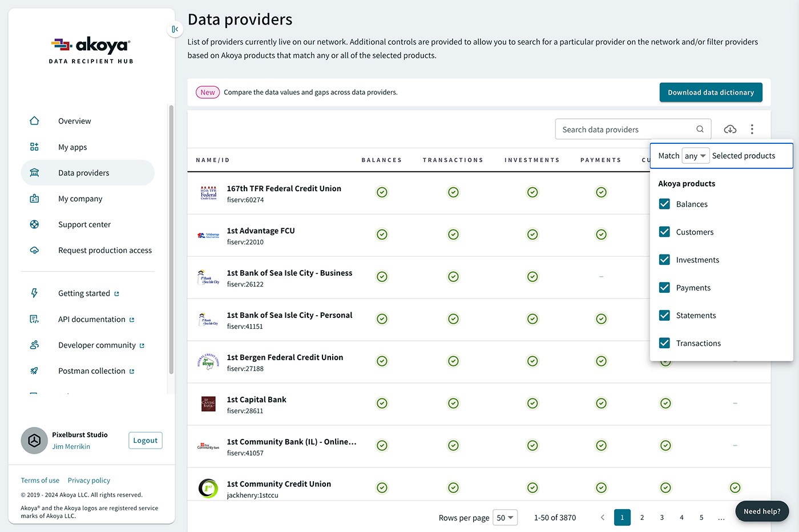799x532 pixels.
Task: Click the Support center lifebuoy icon
Action: (34, 224)
